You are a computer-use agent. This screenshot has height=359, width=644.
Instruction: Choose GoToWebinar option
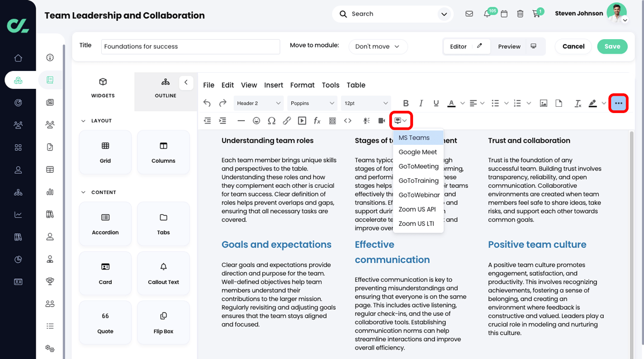coord(418,195)
